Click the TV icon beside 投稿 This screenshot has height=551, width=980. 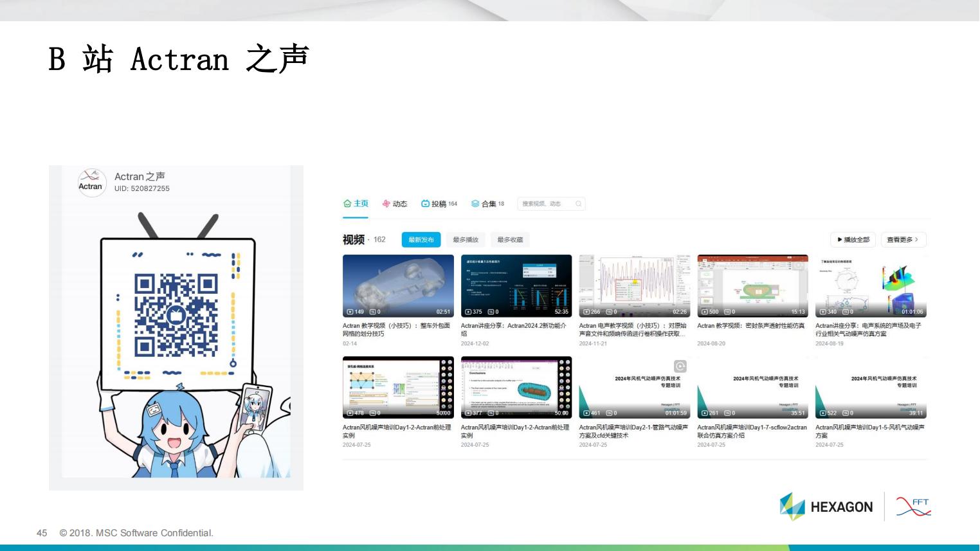(425, 204)
